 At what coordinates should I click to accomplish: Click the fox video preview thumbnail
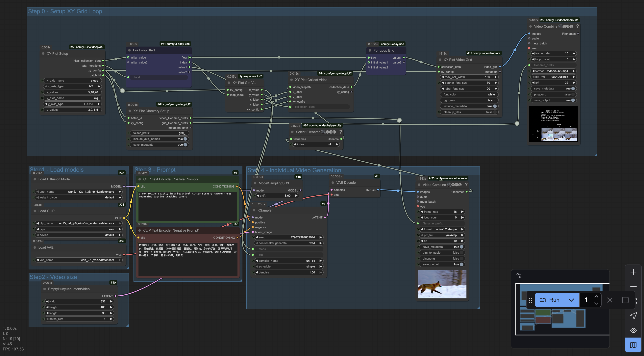tap(442, 284)
